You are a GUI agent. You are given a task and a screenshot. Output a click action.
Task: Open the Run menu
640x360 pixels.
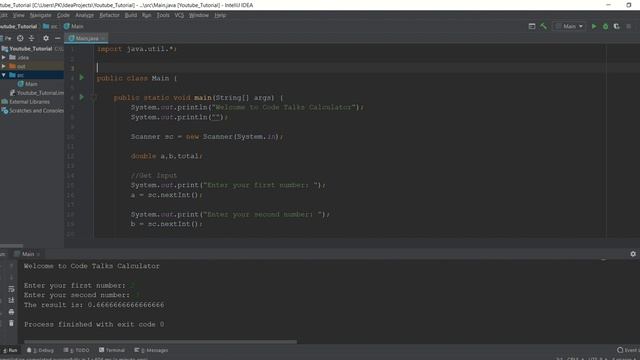pyautogui.click(x=147, y=15)
